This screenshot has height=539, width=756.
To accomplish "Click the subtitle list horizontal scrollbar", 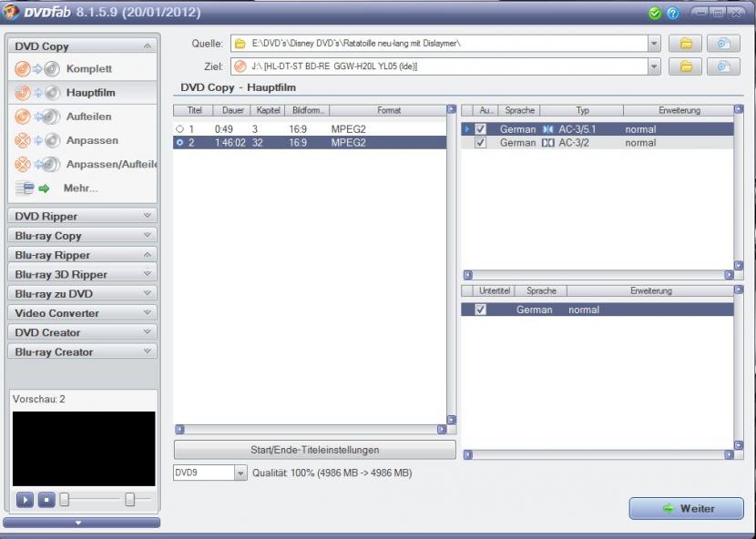I will [x=598, y=454].
